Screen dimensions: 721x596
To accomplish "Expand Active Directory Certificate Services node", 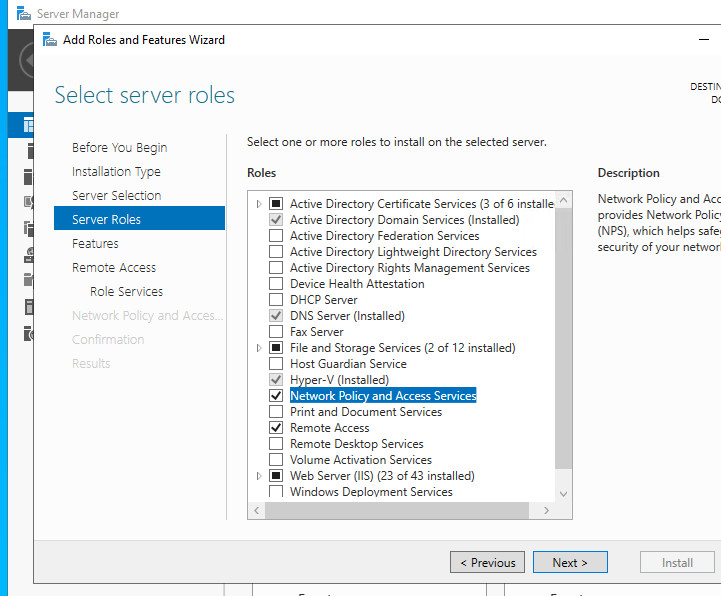I will coord(260,204).
